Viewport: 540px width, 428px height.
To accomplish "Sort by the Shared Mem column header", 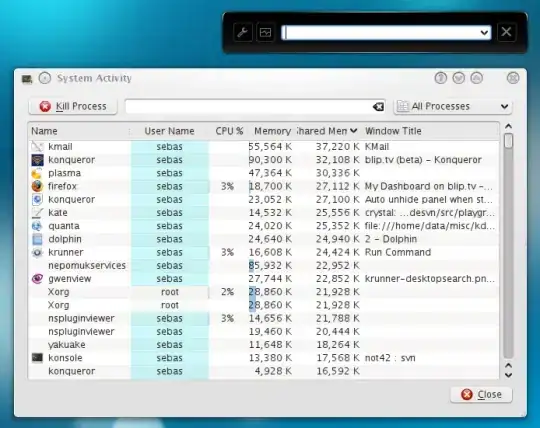I will (x=326, y=131).
